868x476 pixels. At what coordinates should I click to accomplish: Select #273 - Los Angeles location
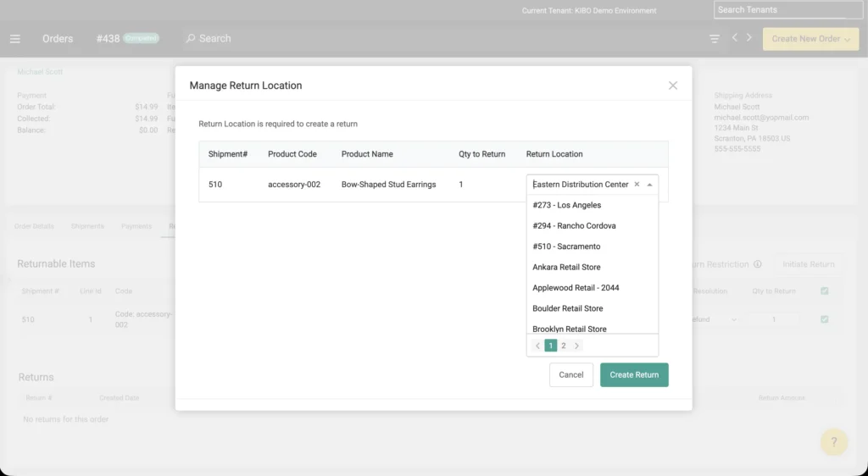[x=567, y=205]
